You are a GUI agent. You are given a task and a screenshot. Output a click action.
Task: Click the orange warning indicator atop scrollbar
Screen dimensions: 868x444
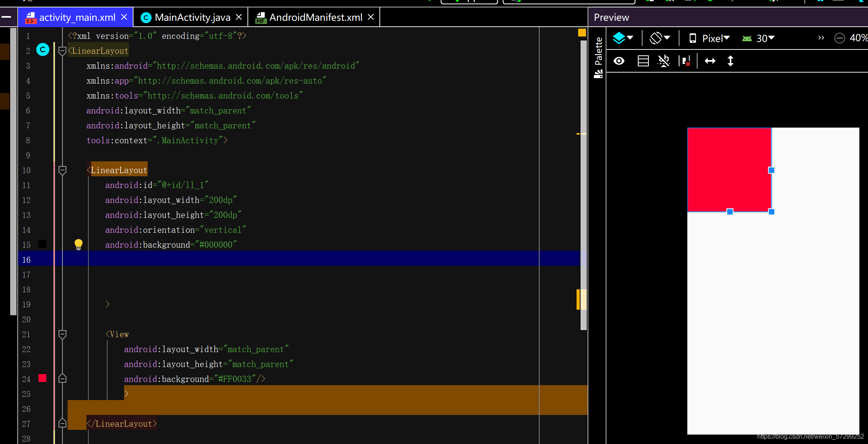pos(582,33)
